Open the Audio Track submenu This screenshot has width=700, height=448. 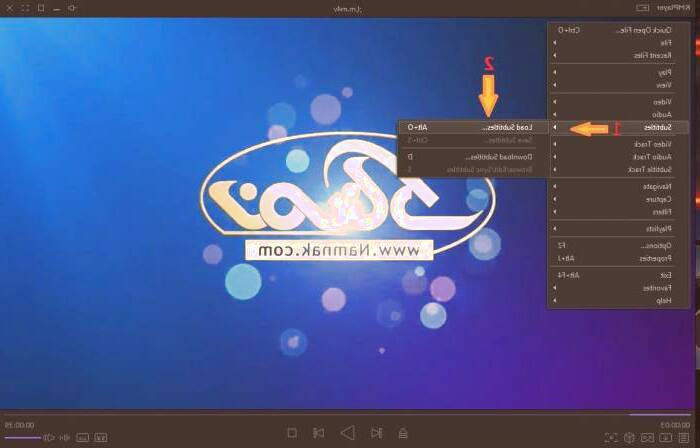[618, 157]
